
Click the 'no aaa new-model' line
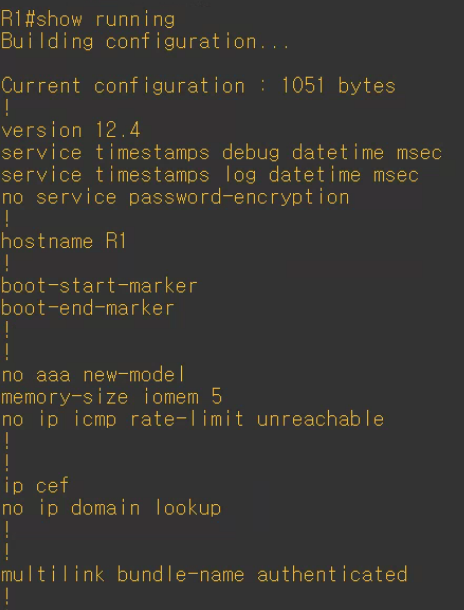point(93,375)
